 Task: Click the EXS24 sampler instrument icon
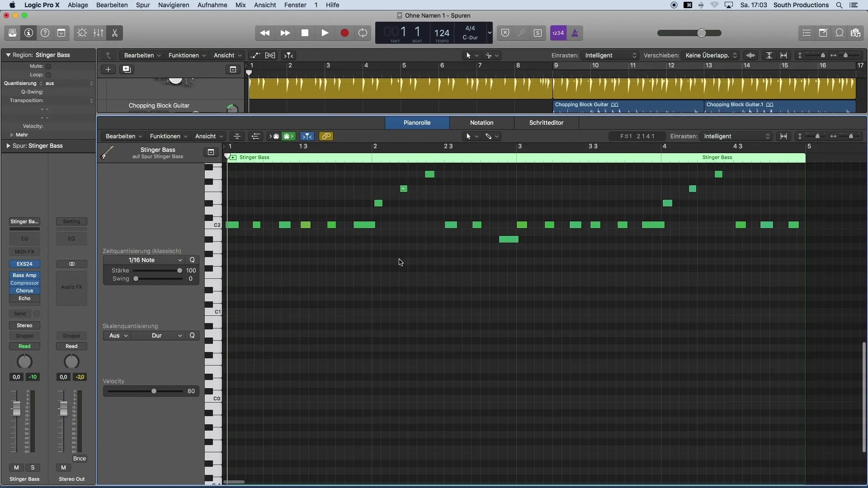click(24, 263)
